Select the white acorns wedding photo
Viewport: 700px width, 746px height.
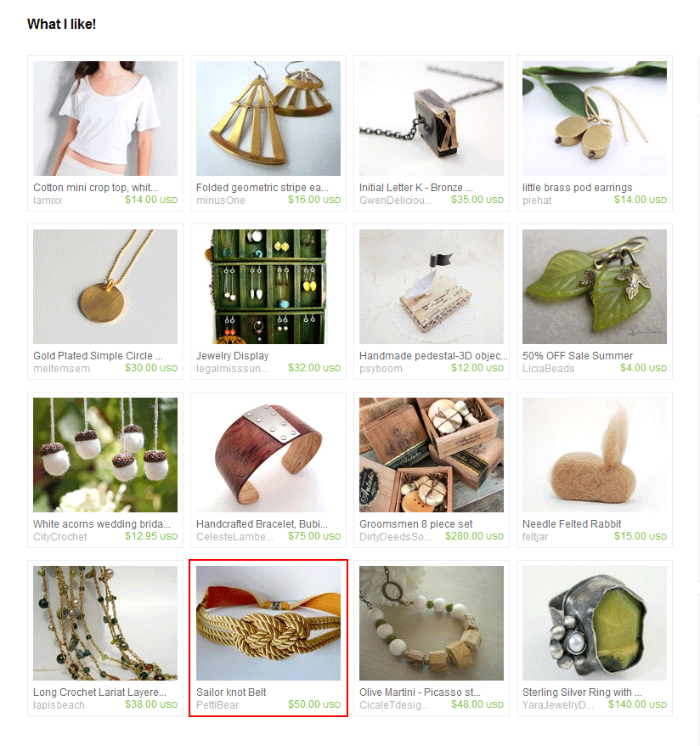point(105,455)
